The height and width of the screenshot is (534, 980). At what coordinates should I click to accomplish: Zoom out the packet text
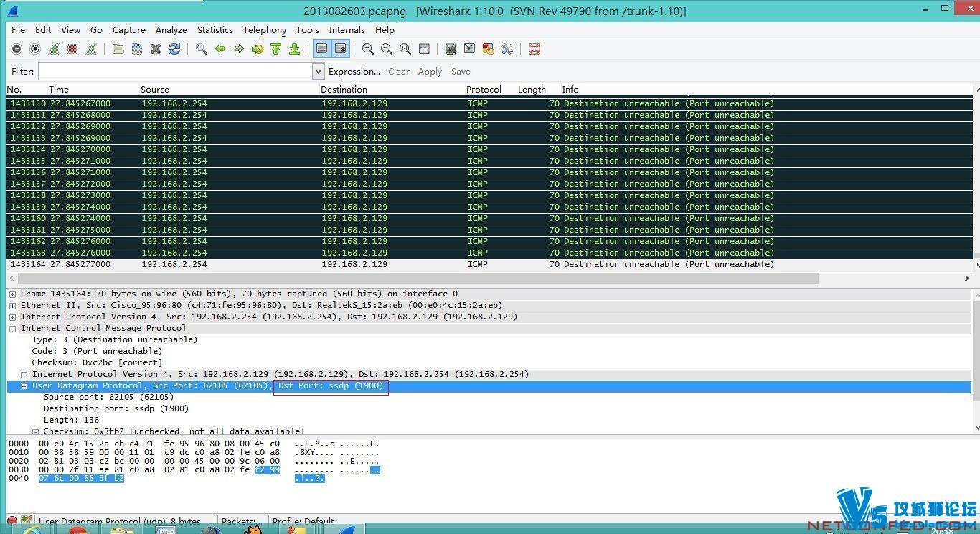coord(387,49)
